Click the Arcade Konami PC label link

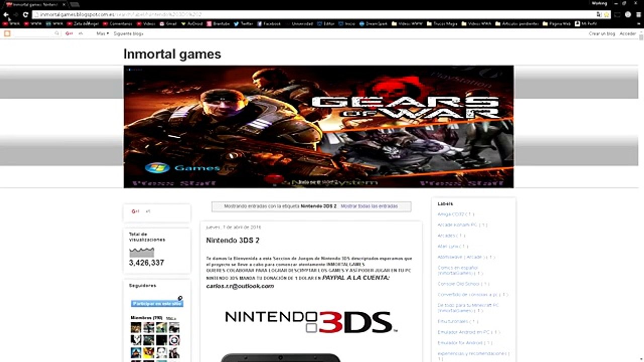(x=462, y=225)
